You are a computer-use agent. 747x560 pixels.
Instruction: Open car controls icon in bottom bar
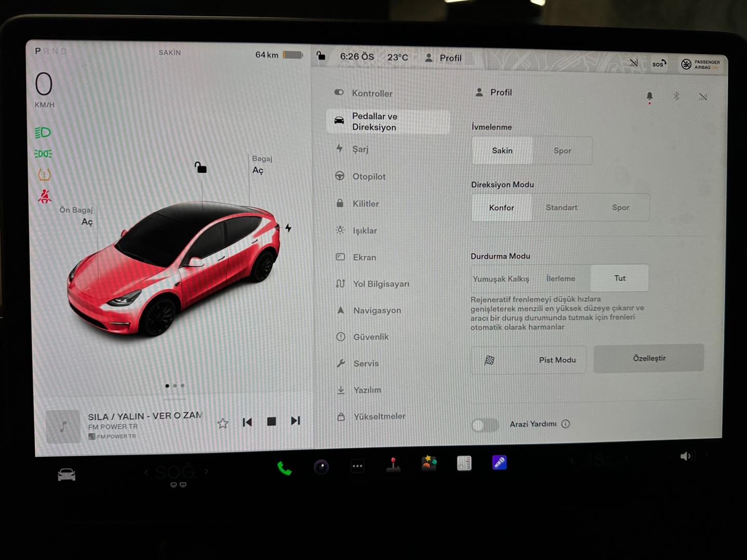click(66, 474)
